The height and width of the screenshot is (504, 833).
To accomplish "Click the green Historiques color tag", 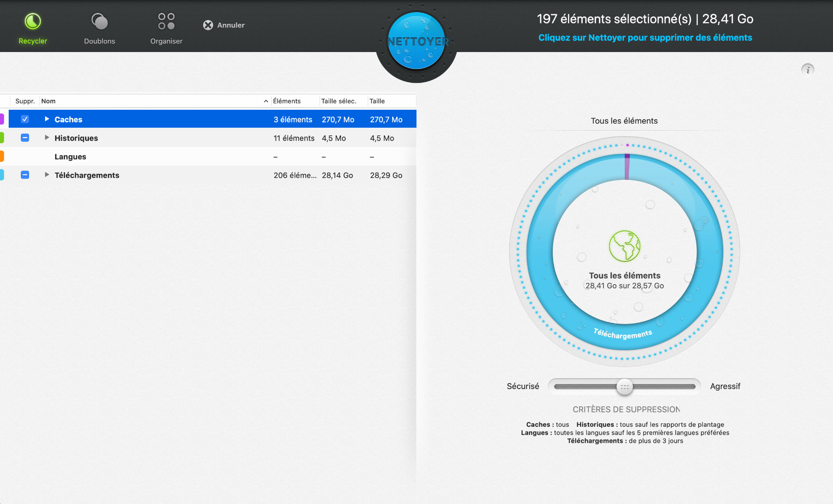I will [x=2, y=138].
